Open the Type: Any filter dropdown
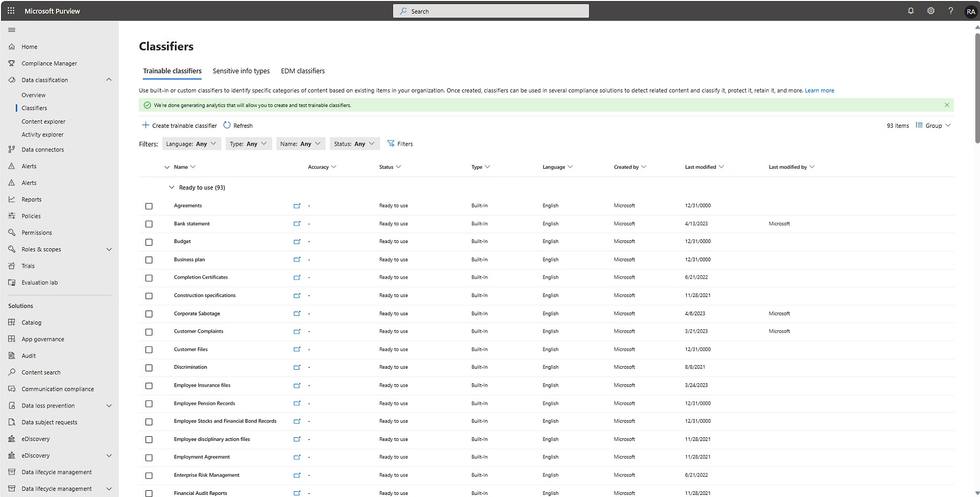The width and height of the screenshot is (980, 497). click(249, 143)
